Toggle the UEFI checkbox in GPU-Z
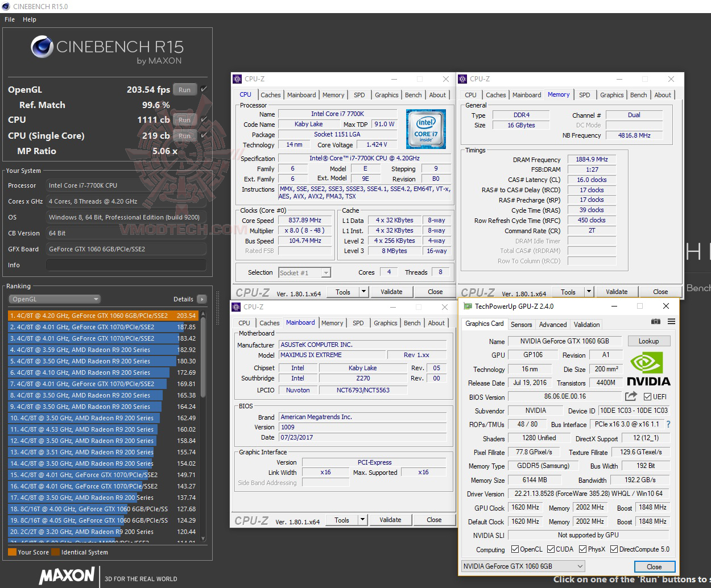 [x=647, y=396]
